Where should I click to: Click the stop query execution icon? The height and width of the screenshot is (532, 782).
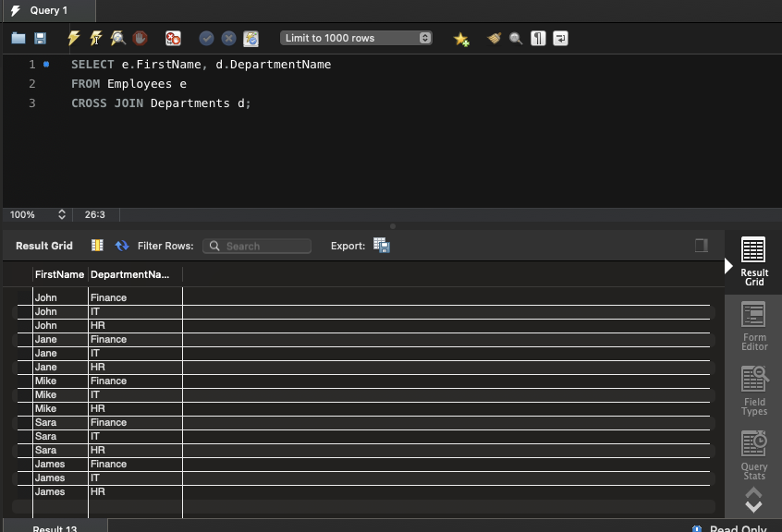point(141,39)
